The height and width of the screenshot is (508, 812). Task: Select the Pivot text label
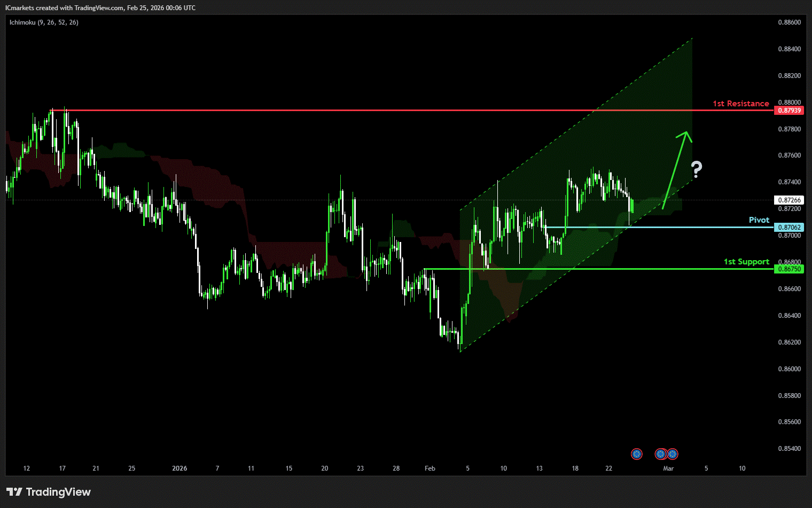tap(759, 220)
